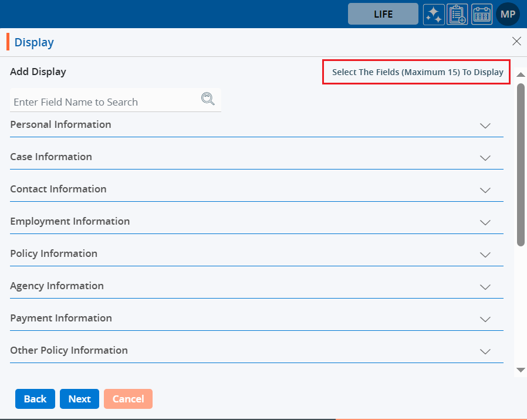Screen dimensions: 527x420
Task: Click the search magnifier icon
Action: 208,99
